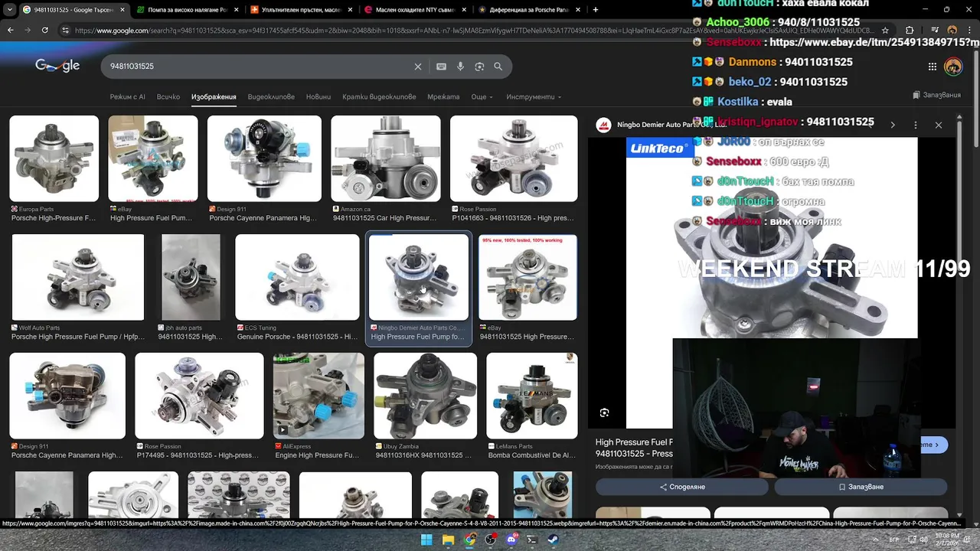Open a new browser tab
Viewport: 980px width, 551px height.
click(x=596, y=10)
